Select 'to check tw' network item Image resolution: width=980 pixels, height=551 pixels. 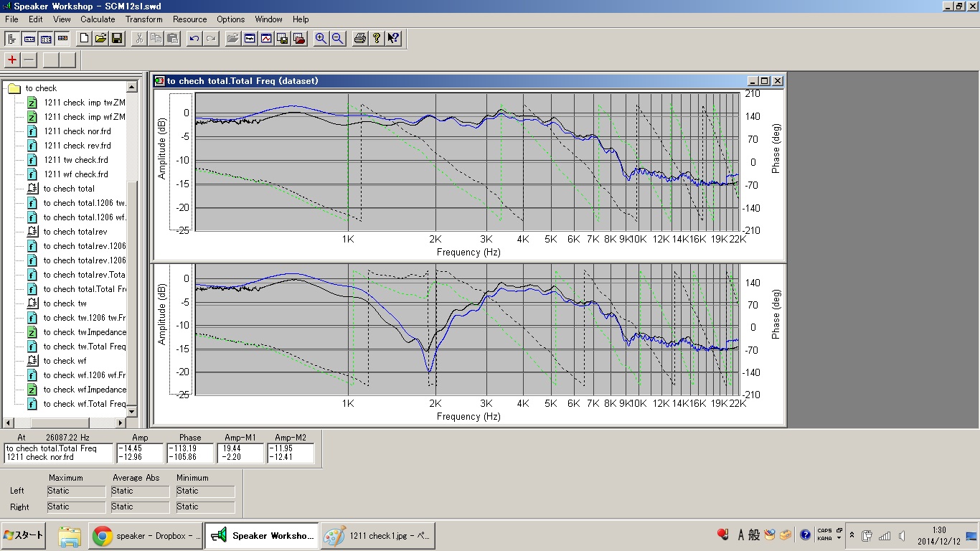coord(65,303)
